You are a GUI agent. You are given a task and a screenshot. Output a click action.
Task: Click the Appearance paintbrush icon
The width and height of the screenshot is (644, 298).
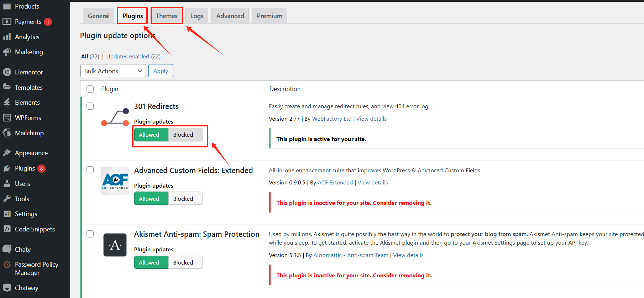point(7,153)
